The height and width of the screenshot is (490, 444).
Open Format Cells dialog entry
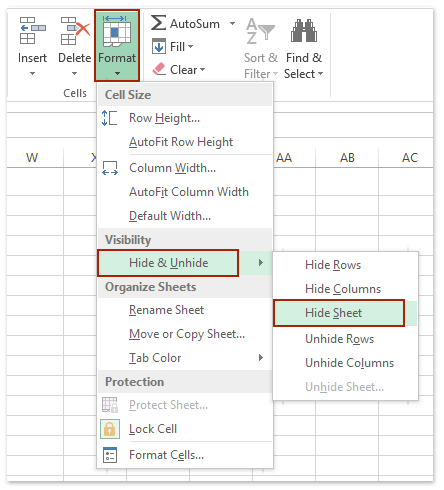click(166, 455)
